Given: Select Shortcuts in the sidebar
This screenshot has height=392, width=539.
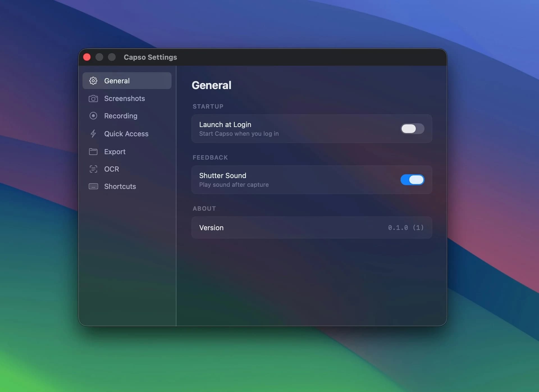Looking at the screenshot, I should [x=120, y=186].
